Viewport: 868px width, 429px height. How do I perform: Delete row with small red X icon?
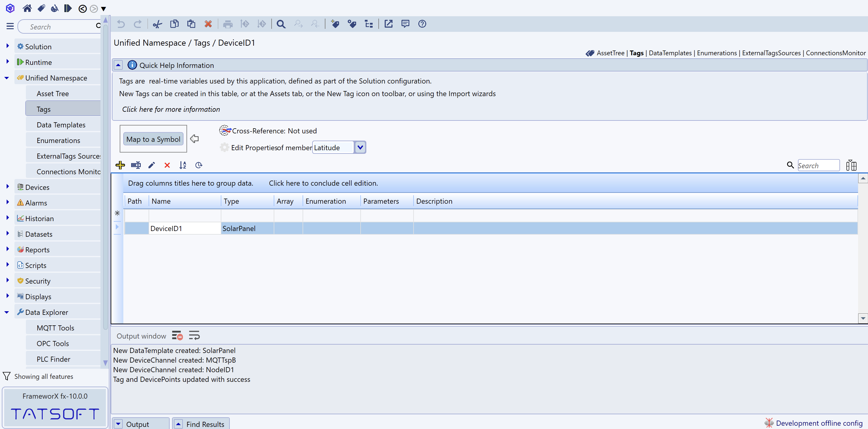tap(167, 165)
